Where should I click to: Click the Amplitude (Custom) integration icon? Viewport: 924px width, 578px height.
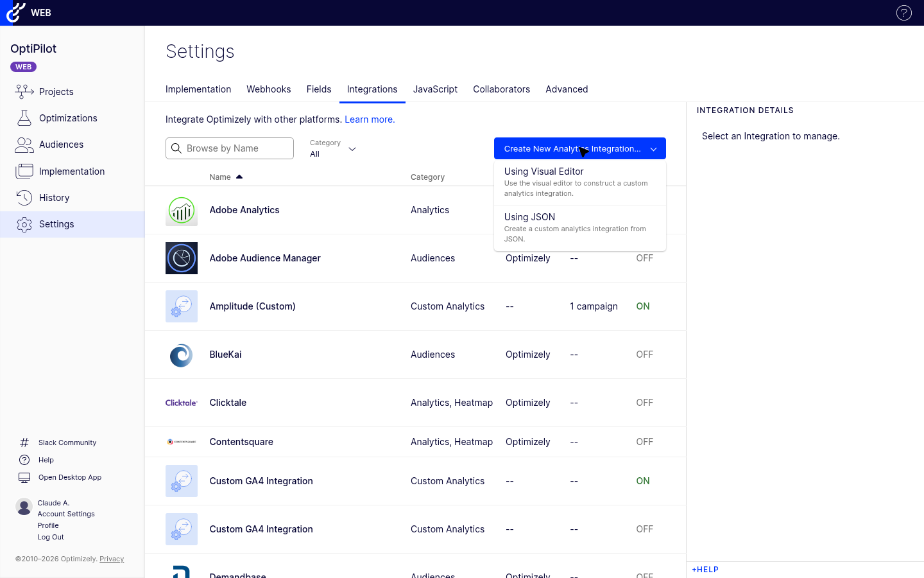click(182, 306)
